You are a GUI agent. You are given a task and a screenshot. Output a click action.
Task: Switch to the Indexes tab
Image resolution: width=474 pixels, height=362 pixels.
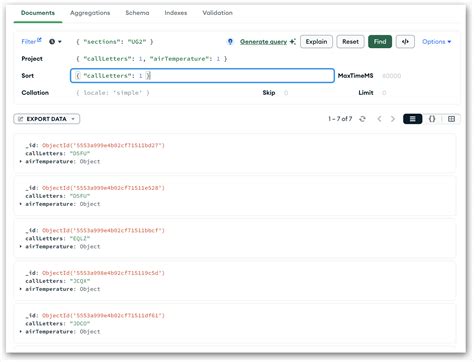point(176,13)
